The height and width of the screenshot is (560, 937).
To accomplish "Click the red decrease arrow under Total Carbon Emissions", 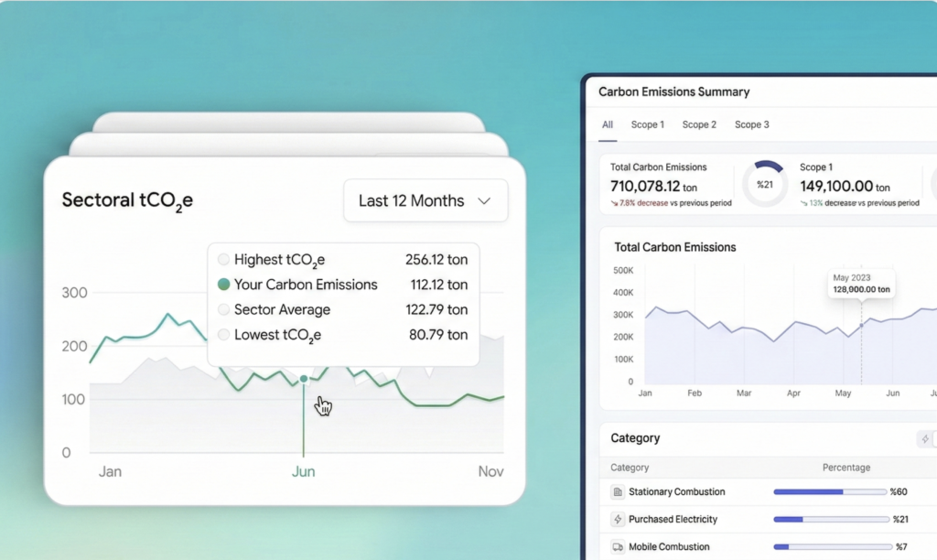I will 614,203.
